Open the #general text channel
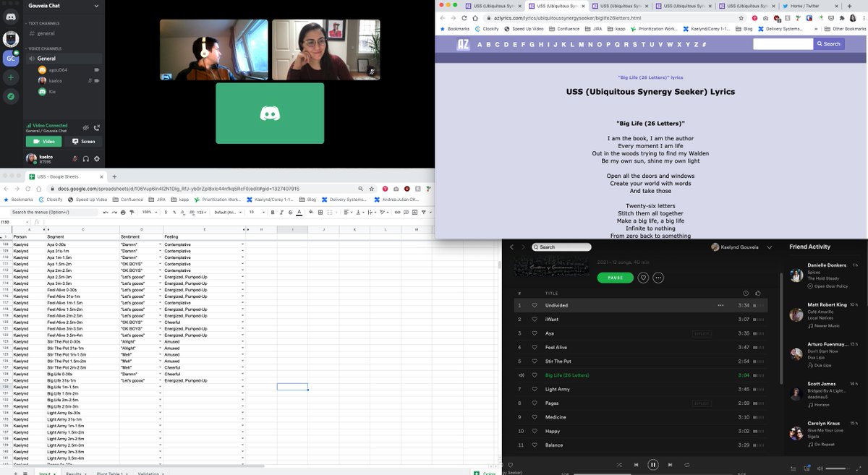 (45, 33)
